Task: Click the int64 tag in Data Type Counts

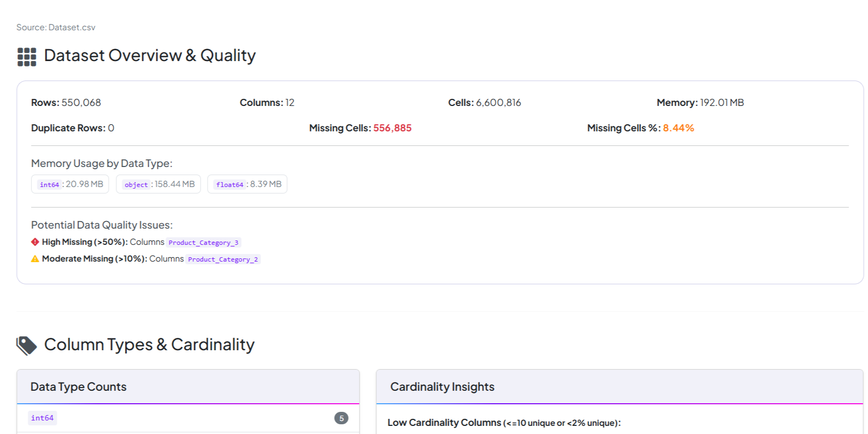Action: (x=42, y=418)
